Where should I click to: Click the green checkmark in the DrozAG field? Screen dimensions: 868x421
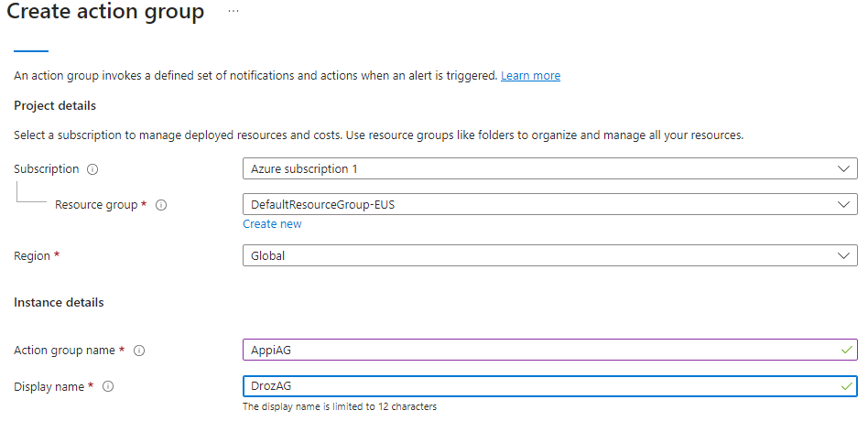846,386
